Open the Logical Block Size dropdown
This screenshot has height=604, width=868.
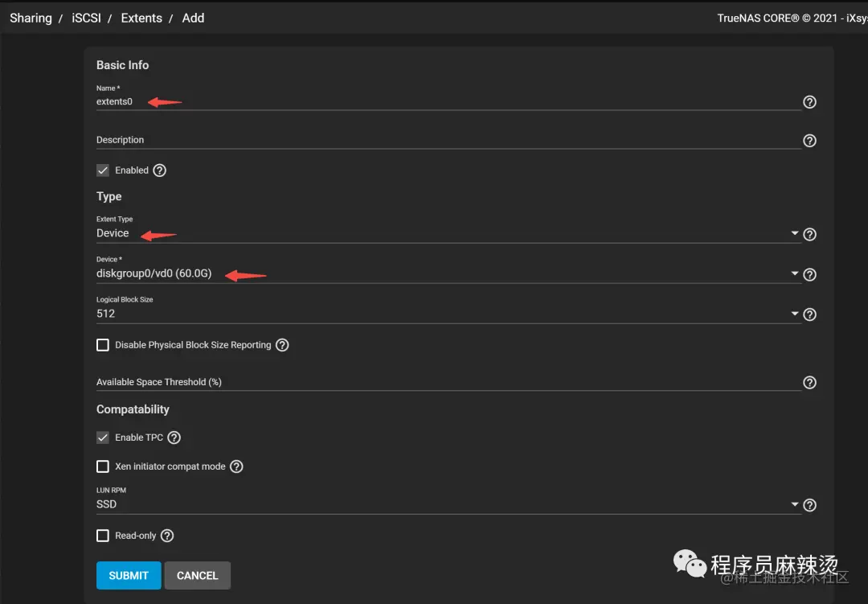(448, 314)
